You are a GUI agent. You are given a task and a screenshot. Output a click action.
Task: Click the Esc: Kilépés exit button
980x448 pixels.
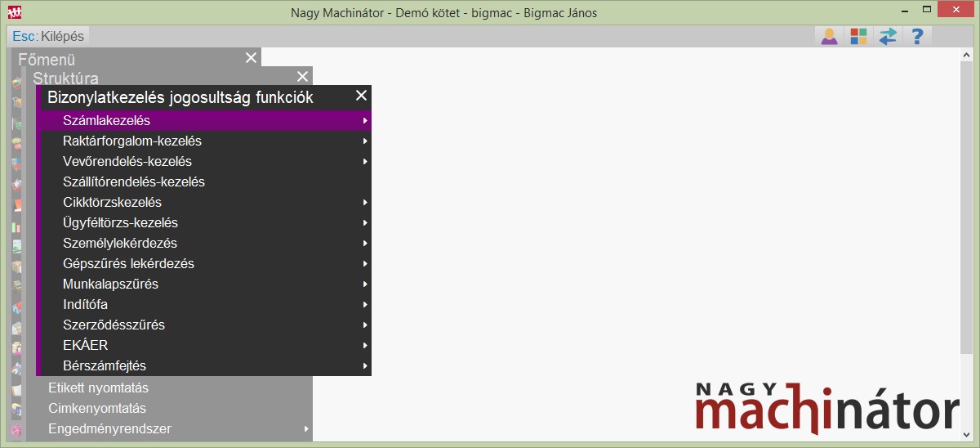[x=48, y=37]
